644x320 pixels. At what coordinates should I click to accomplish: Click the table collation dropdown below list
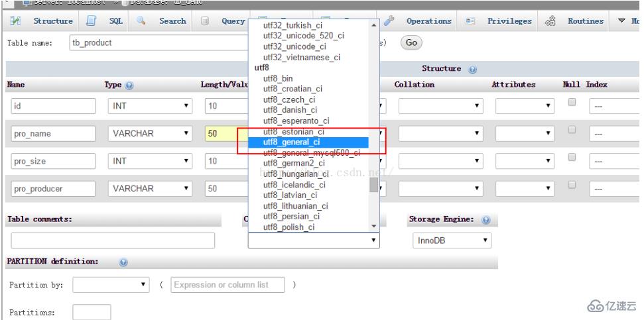point(314,240)
